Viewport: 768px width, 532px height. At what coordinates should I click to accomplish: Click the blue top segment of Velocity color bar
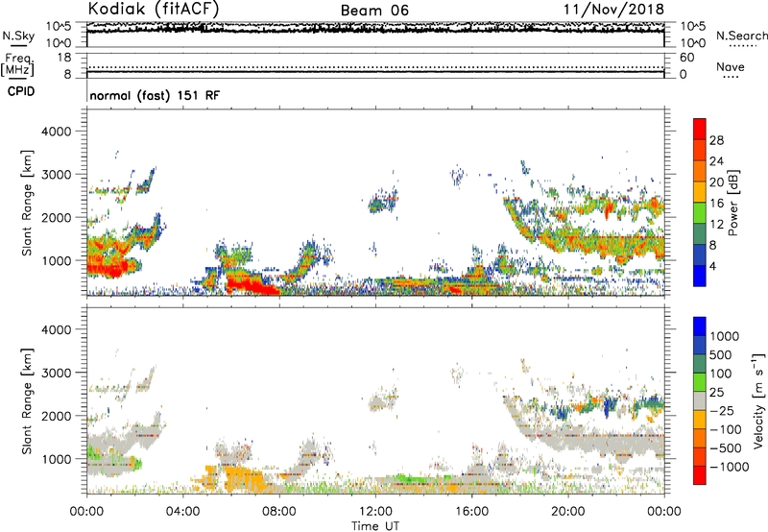(700, 326)
